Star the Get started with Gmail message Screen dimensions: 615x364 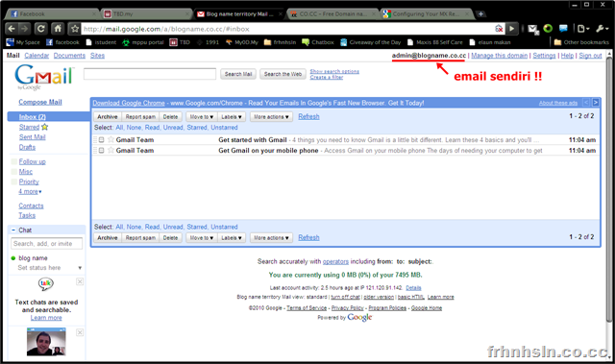coord(111,139)
